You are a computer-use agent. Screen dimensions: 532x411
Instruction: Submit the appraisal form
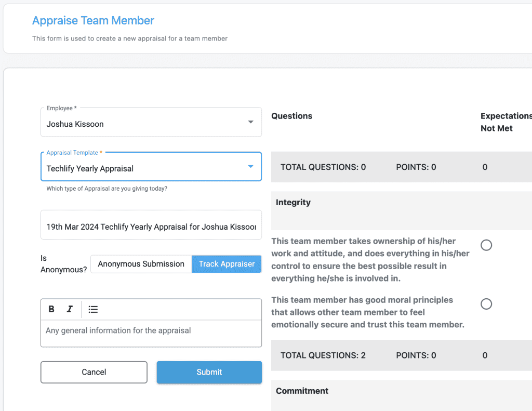[209, 372]
